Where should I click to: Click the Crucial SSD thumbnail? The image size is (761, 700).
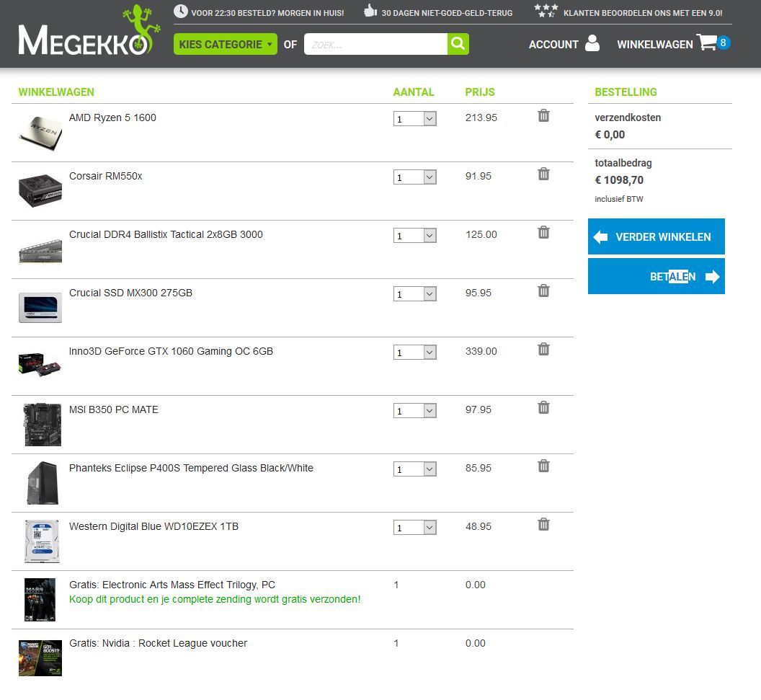pos(40,308)
